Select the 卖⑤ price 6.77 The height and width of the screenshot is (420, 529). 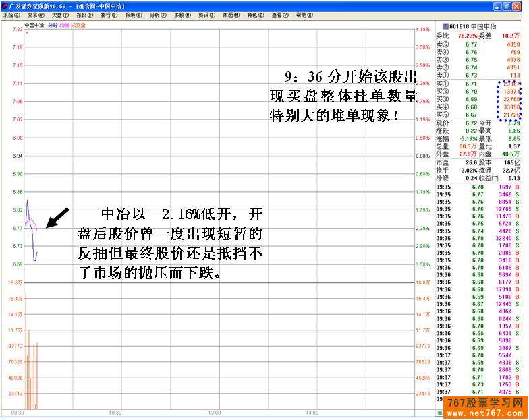(x=471, y=44)
